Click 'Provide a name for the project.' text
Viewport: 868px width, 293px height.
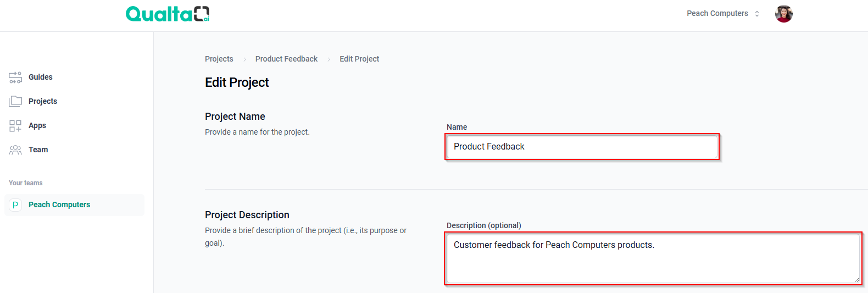(257, 132)
